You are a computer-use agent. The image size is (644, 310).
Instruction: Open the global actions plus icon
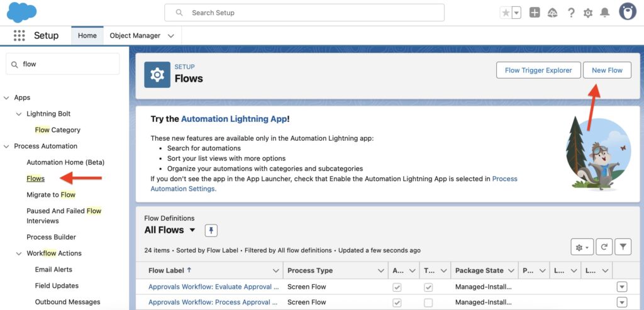[535, 13]
